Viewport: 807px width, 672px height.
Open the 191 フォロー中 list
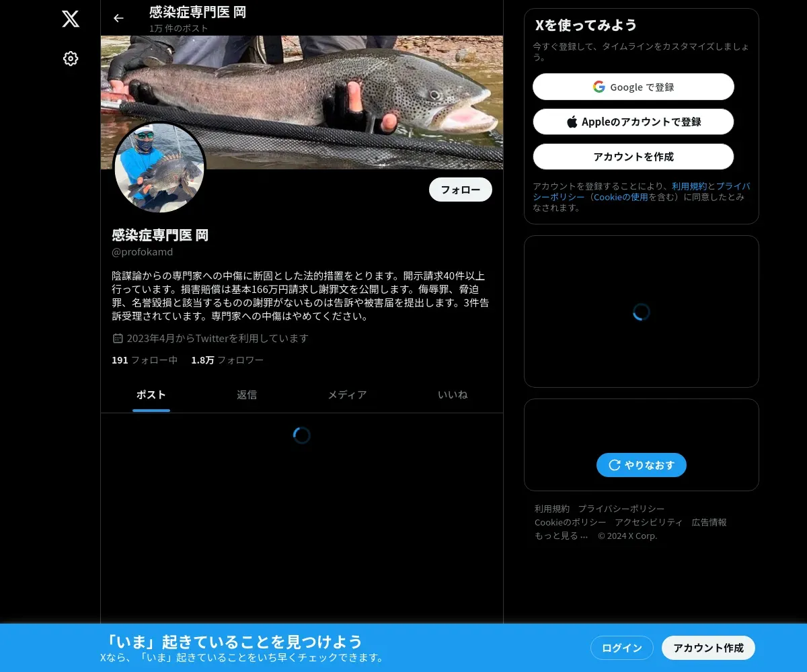pos(145,360)
